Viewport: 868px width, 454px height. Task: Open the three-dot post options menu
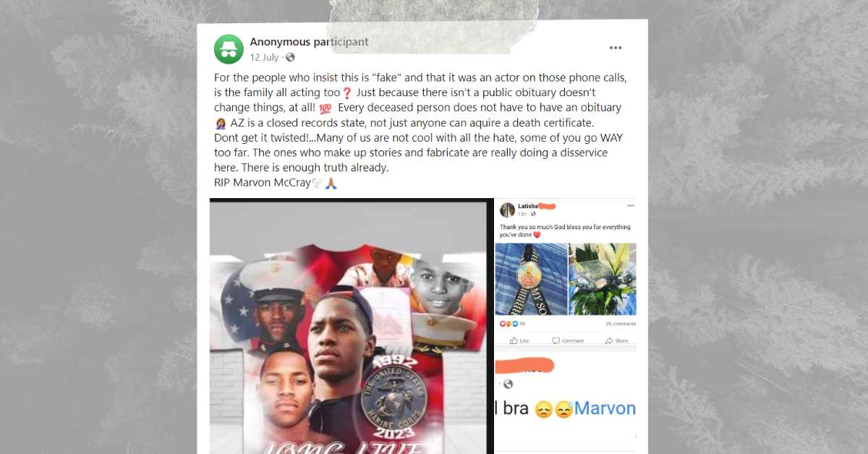[x=616, y=48]
